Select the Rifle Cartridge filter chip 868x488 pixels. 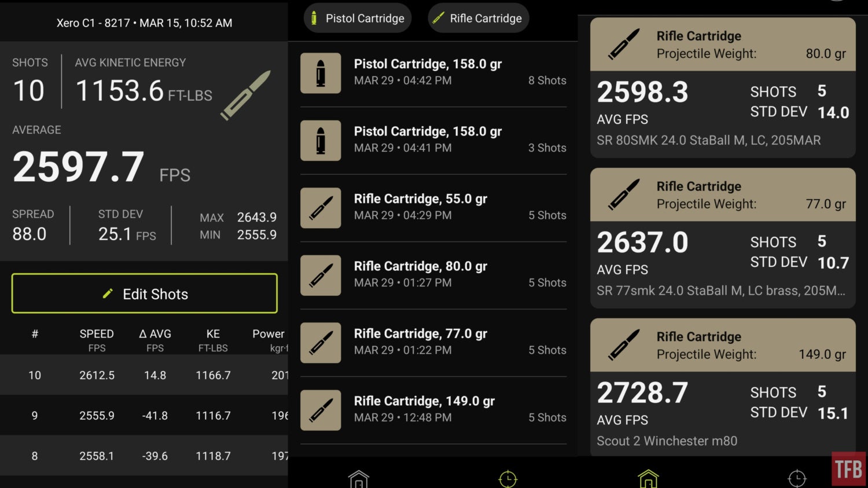[479, 19]
